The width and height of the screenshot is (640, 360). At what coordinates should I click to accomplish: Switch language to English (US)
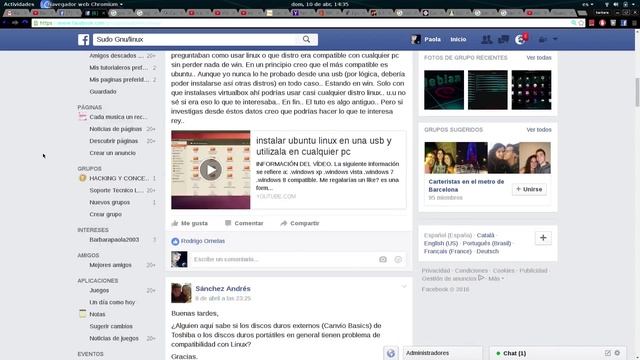click(x=441, y=243)
